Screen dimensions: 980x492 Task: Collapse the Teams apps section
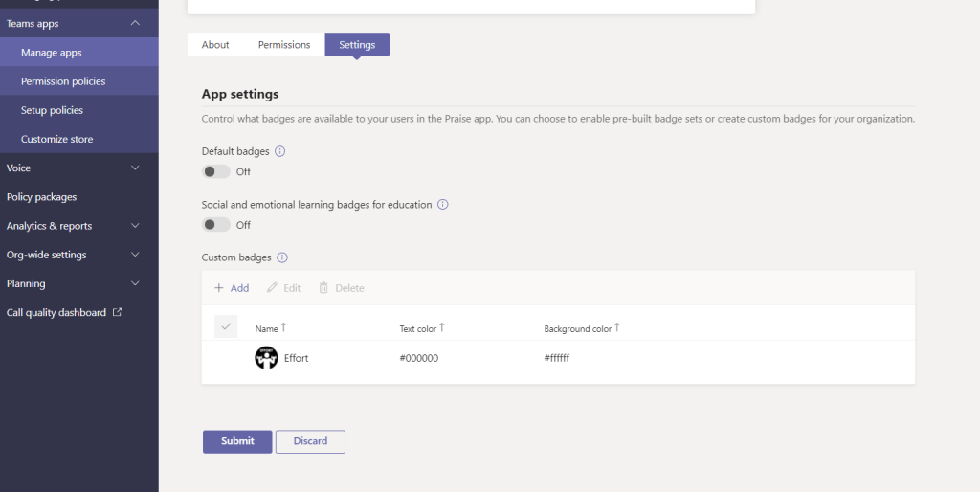tap(135, 23)
